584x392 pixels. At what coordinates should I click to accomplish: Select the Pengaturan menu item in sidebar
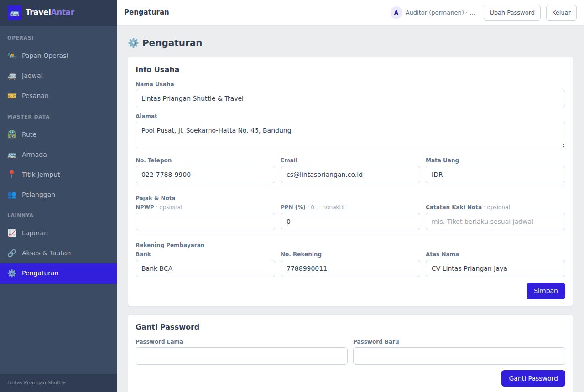58,273
